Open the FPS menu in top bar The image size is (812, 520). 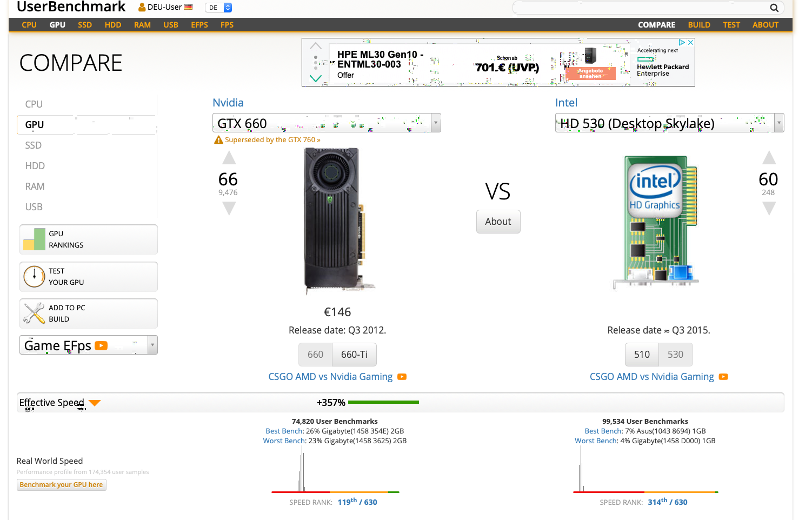click(x=227, y=25)
